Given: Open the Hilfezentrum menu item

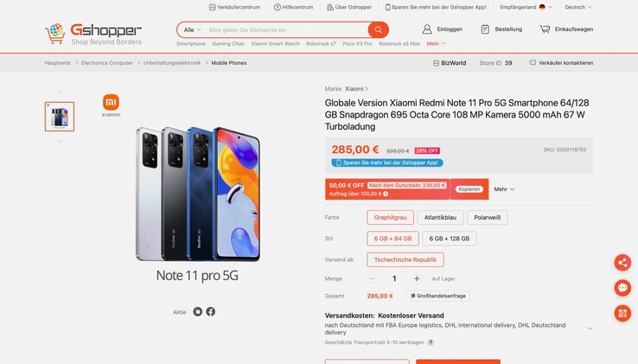Looking at the screenshot, I should (293, 7).
